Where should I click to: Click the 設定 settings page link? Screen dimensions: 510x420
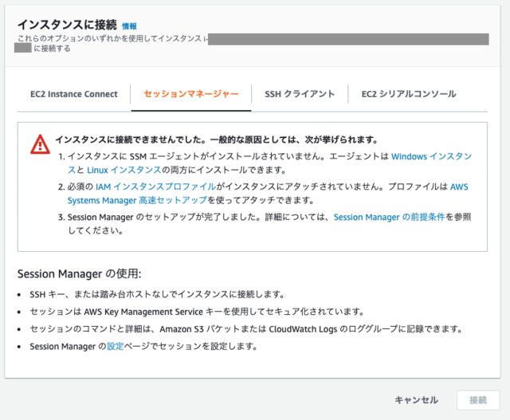[115, 346]
